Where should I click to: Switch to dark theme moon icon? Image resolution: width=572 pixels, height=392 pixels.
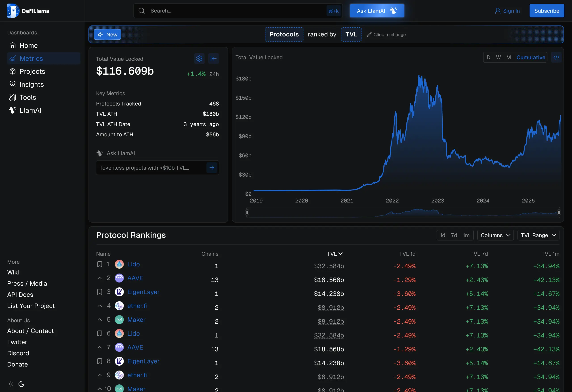(x=21, y=384)
